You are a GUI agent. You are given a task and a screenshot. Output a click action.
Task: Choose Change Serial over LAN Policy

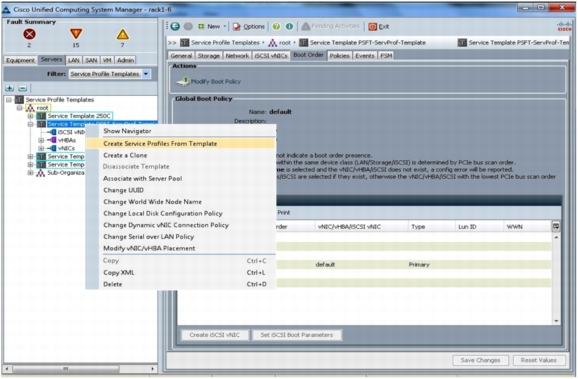[x=181, y=237]
